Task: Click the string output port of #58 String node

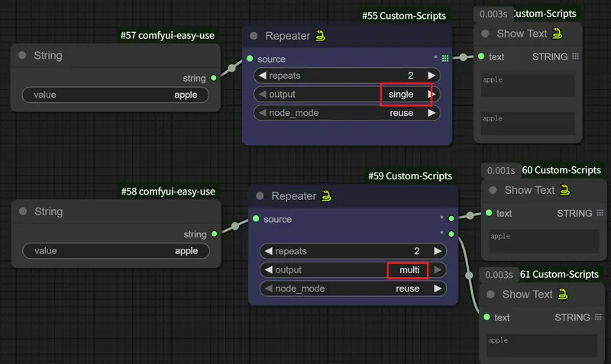Action: pos(215,234)
